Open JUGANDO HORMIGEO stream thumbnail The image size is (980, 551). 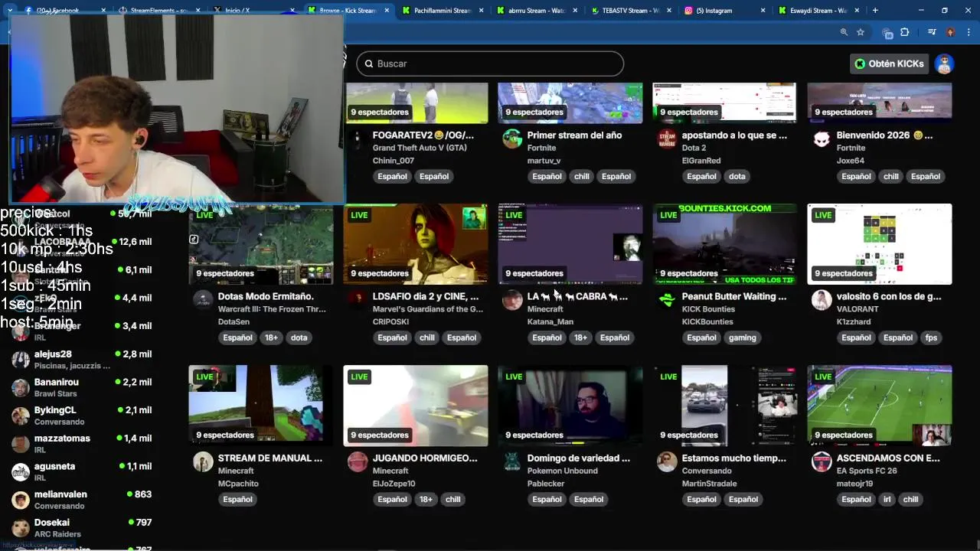[x=416, y=406]
